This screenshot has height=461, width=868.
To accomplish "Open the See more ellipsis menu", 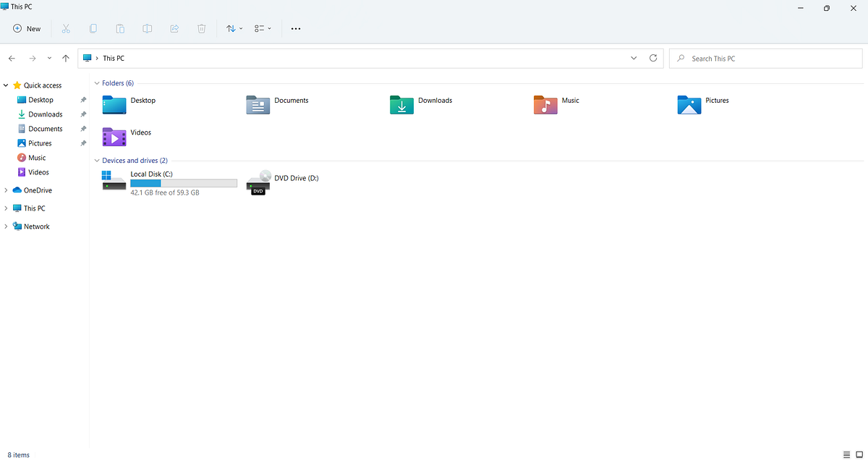I will (296, 28).
